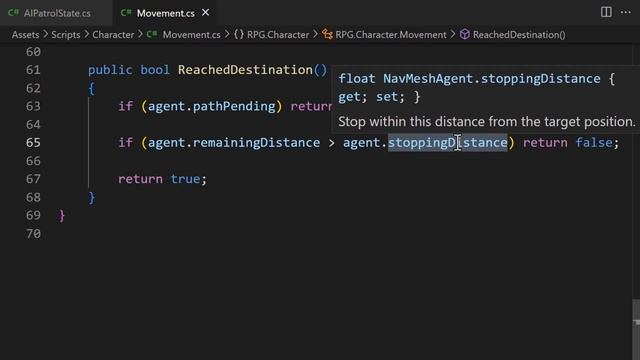This screenshot has width=640, height=360.
Task: Click the closing brace on line 68
Action: click(91, 198)
